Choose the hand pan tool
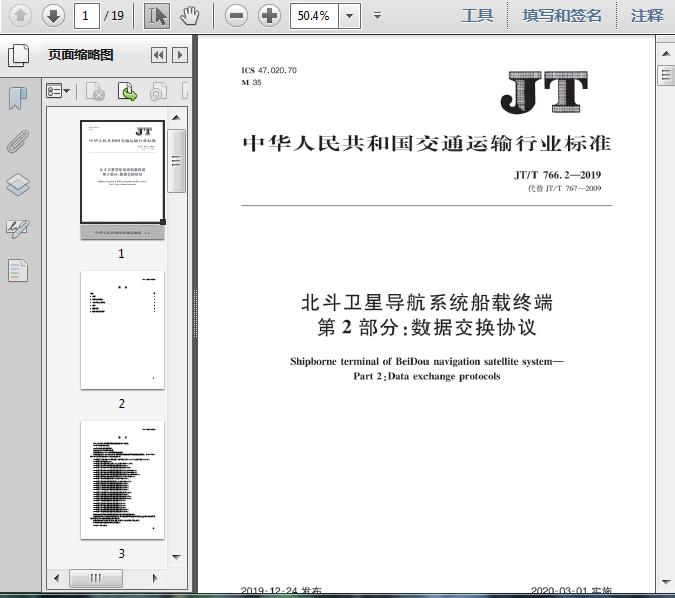The height and width of the screenshot is (598, 675). [189, 16]
